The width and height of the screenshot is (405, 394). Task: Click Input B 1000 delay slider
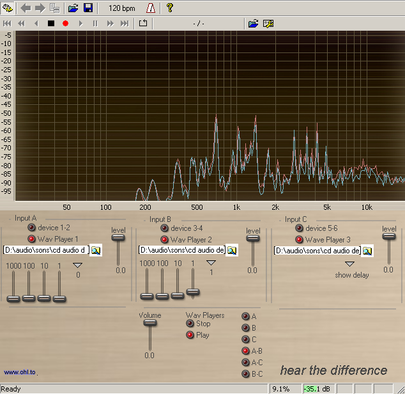[147, 296]
